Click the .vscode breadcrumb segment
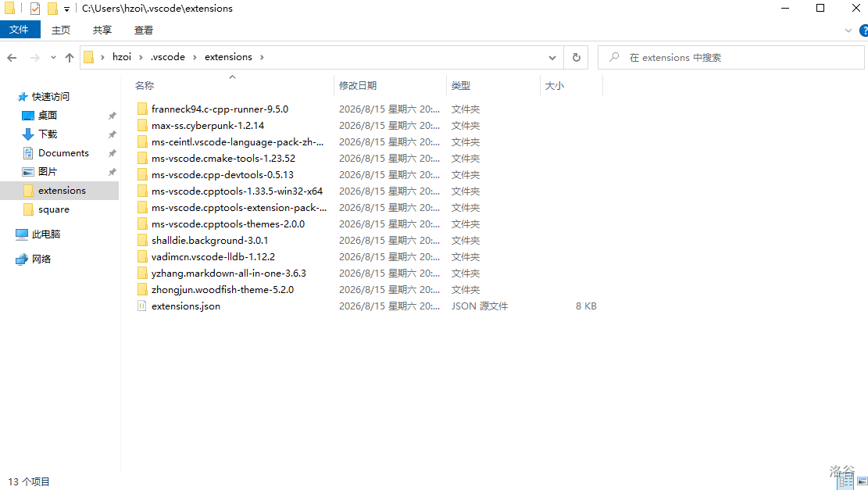The height and width of the screenshot is (490, 868). (x=168, y=57)
